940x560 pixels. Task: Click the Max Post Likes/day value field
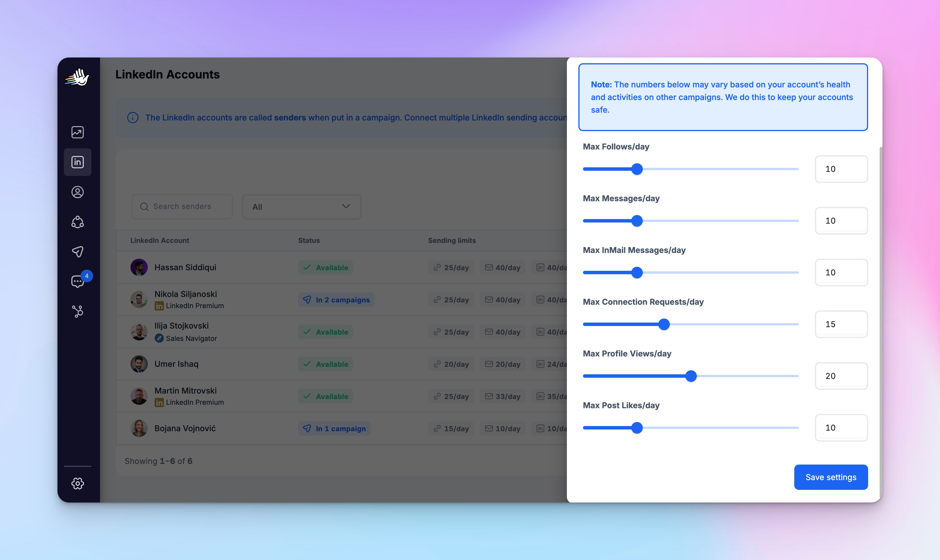[841, 427]
